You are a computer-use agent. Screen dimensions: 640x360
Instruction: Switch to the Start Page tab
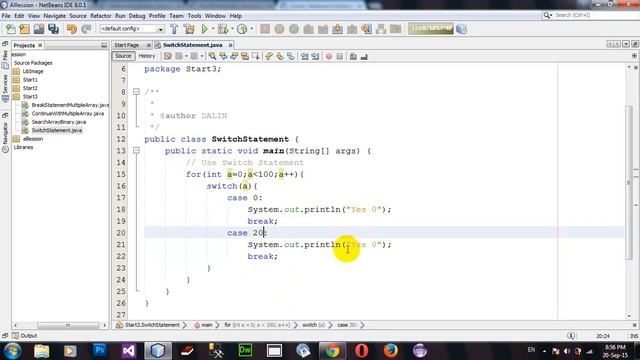tap(127, 45)
